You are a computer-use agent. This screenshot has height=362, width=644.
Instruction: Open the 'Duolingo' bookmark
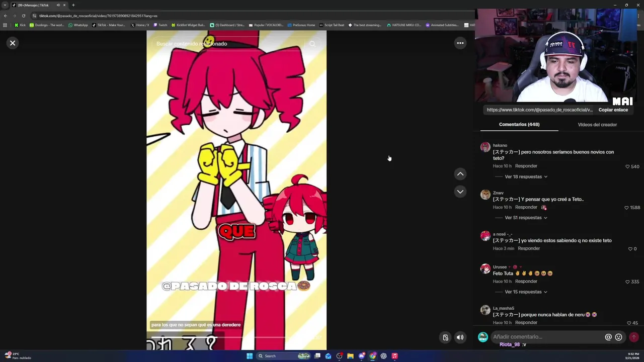pyautogui.click(x=47, y=25)
